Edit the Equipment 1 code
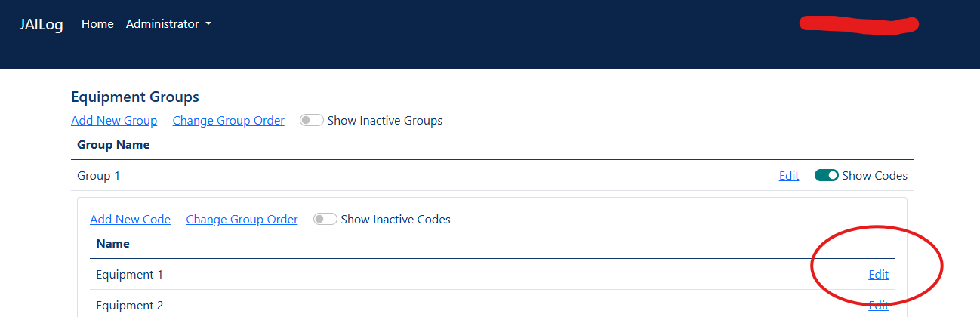Image resolution: width=980 pixels, height=317 pixels. tap(878, 275)
